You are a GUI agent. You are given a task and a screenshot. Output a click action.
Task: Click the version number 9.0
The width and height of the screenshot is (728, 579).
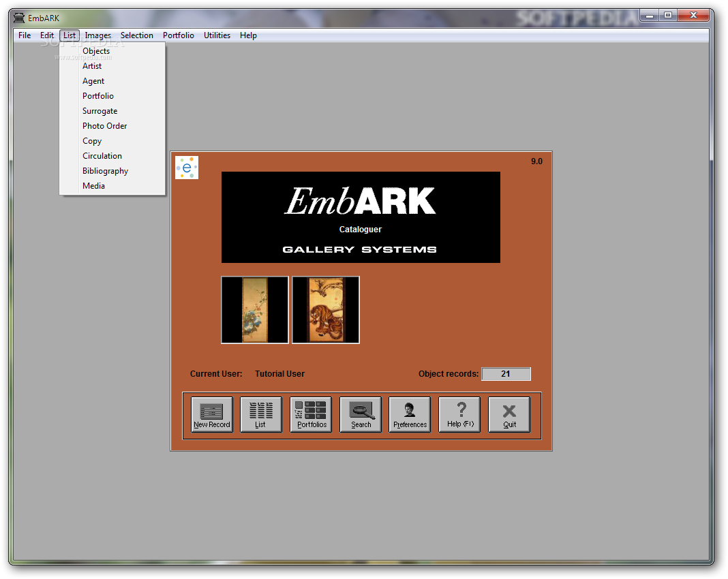pos(536,161)
